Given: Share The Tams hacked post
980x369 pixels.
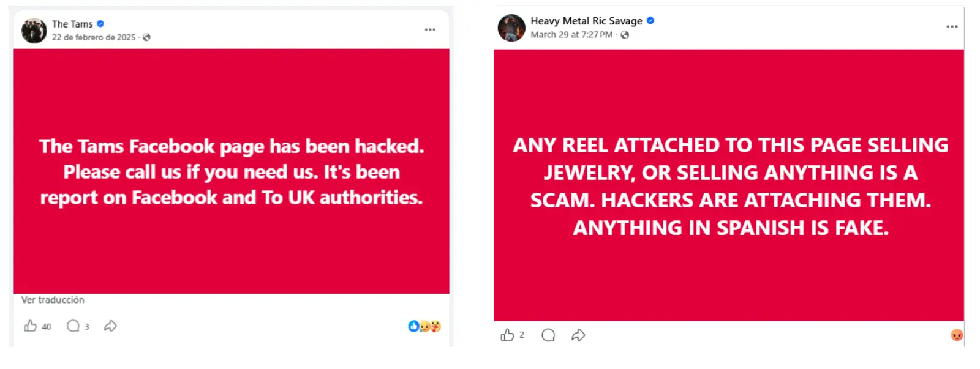Looking at the screenshot, I should pyautogui.click(x=110, y=326).
